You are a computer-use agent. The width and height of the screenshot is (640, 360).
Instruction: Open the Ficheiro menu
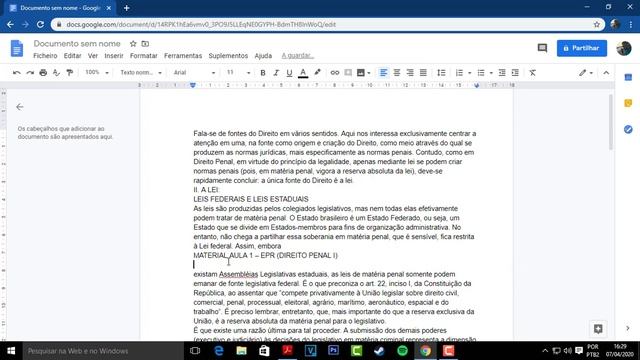45,56
